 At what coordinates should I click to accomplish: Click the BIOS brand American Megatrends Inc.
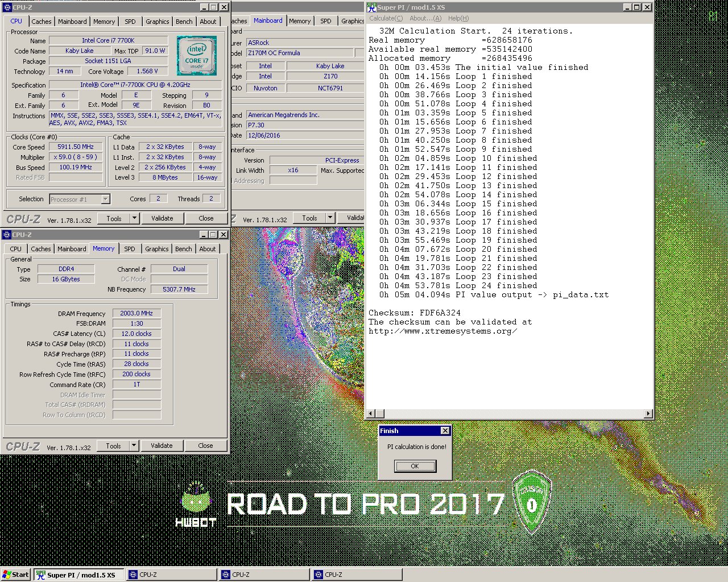(x=305, y=115)
